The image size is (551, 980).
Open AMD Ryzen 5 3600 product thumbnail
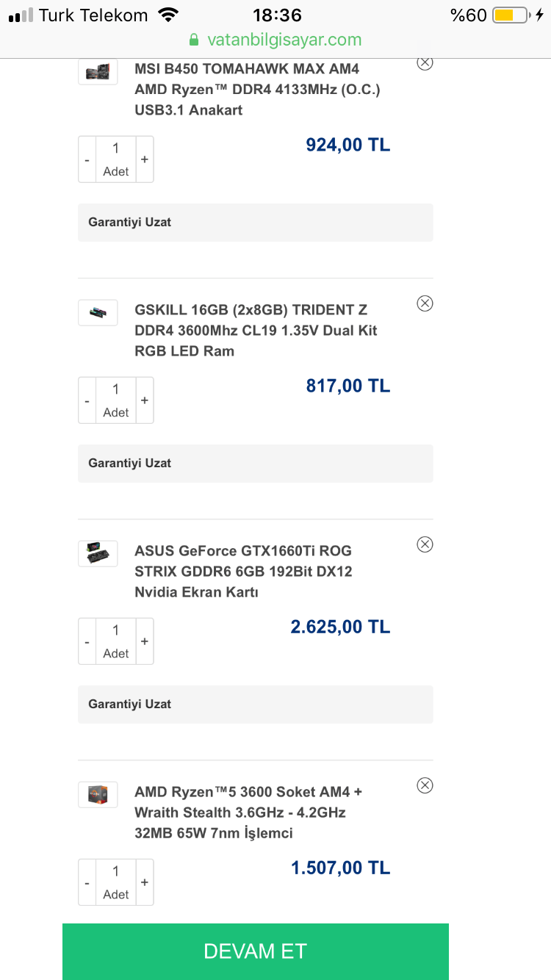tap(98, 795)
